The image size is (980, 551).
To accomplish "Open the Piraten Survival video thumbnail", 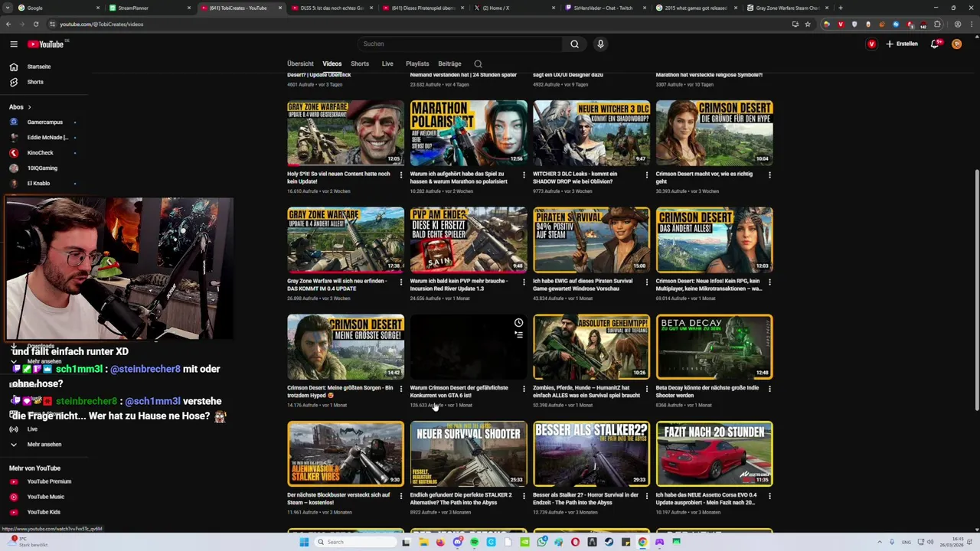I will coord(591,240).
